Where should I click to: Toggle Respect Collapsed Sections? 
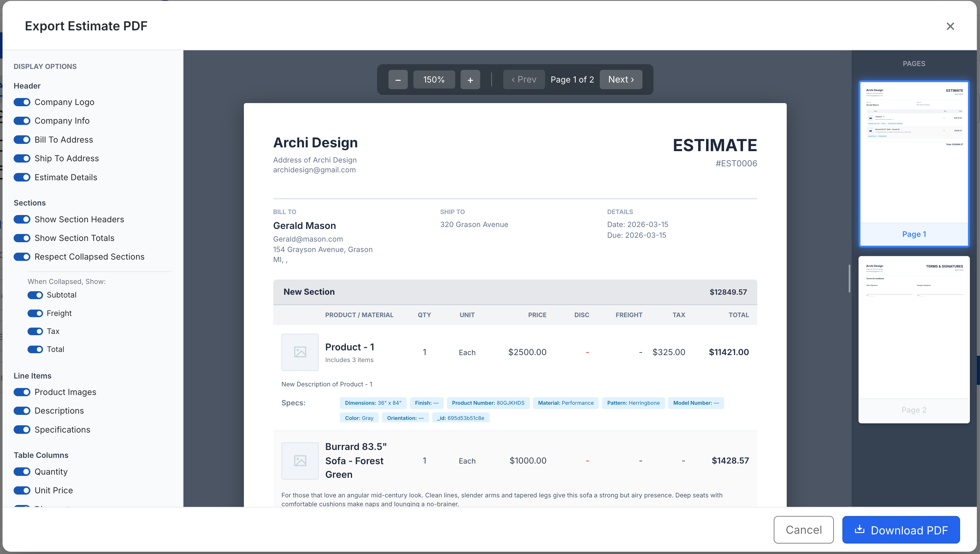pyautogui.click(x=22, y=257)
